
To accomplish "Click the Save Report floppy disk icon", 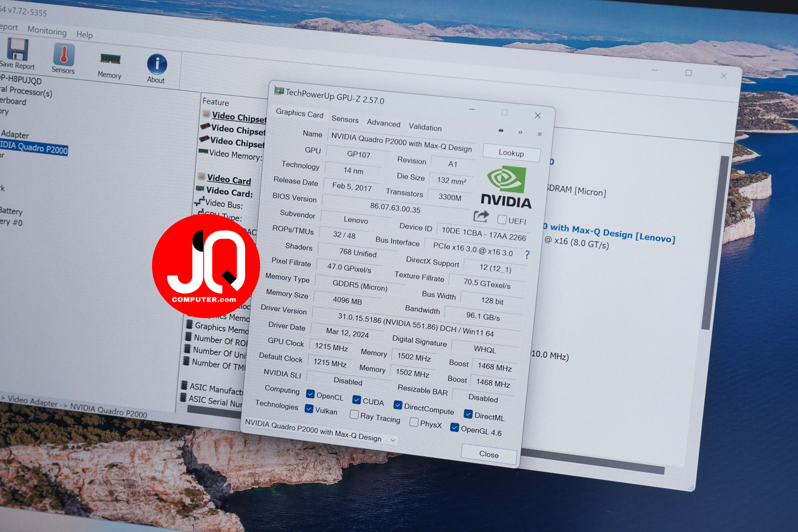I will 18,49.
